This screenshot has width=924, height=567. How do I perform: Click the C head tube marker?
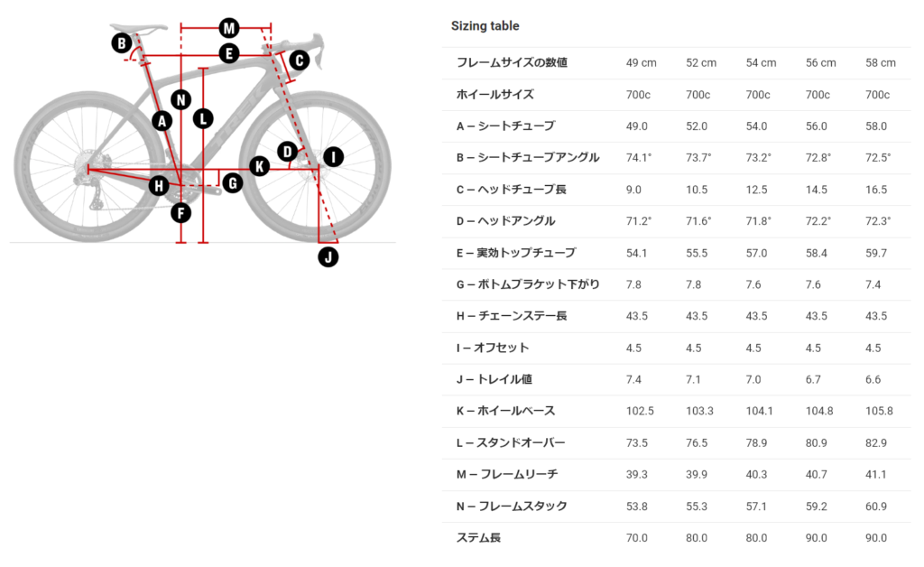click(x=299, y=60)
